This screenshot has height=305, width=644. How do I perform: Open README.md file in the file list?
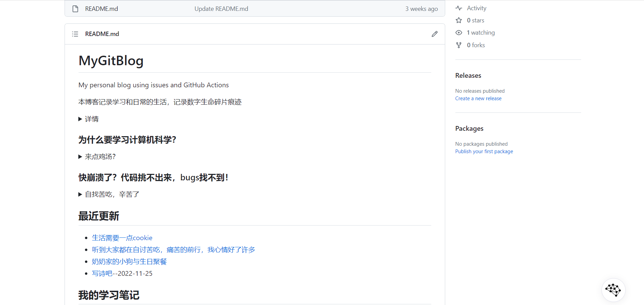[x=102, y=9]
